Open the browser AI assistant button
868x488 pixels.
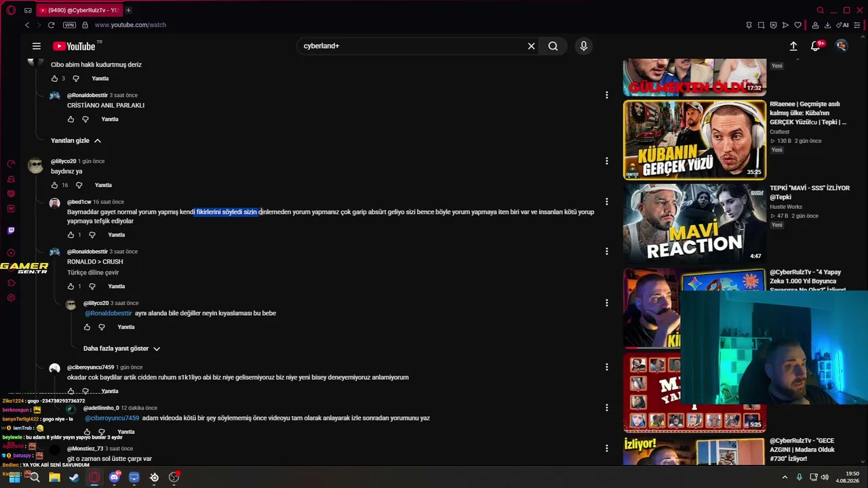843,25
